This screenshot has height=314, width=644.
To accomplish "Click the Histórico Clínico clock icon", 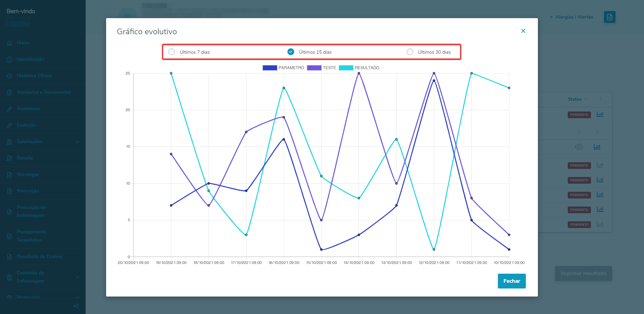I will (x=9, y=76).
